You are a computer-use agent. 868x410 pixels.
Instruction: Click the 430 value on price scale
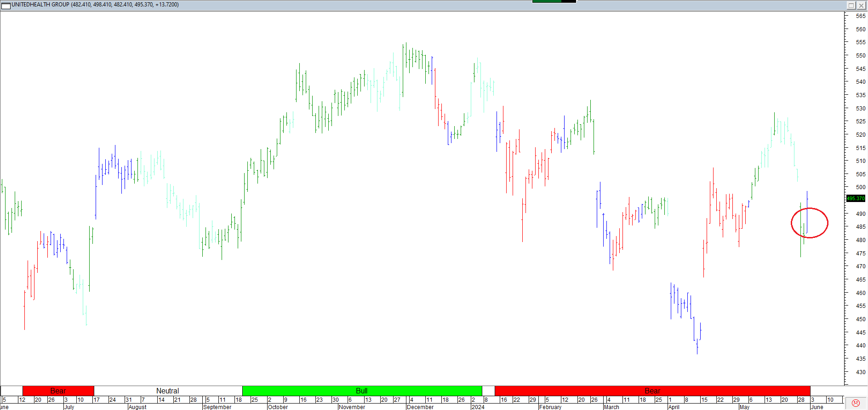tap(861, 372)
